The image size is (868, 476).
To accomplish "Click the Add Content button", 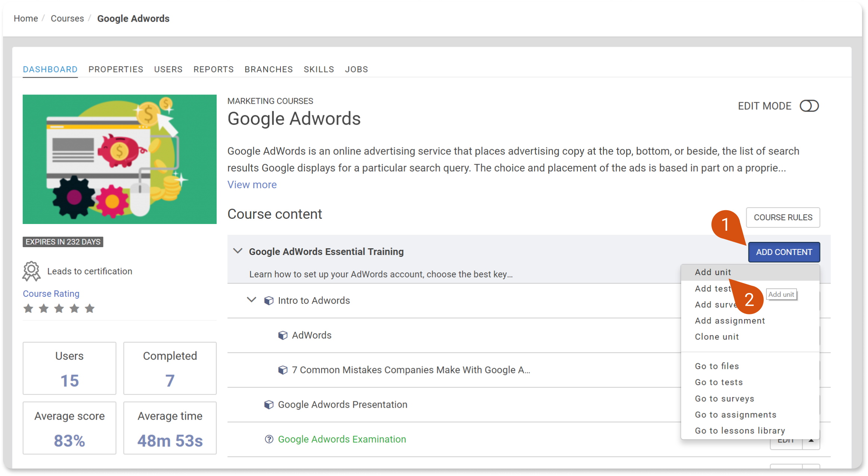I will point(784,252).
